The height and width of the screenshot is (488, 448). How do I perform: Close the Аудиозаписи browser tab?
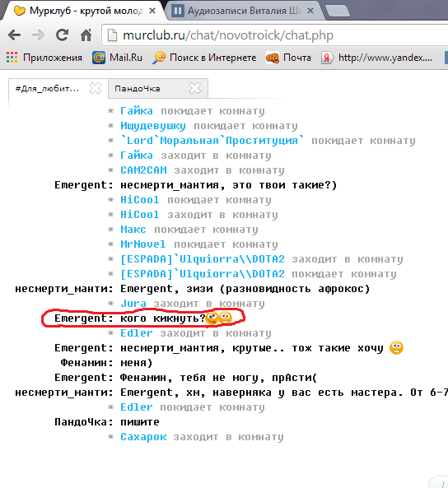point(310,12)
